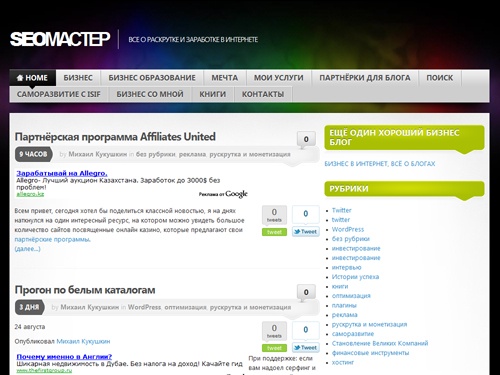
Task: Click blue Tweet button in Прогон post
Action: pyautogui.click(x=306, y=348)
